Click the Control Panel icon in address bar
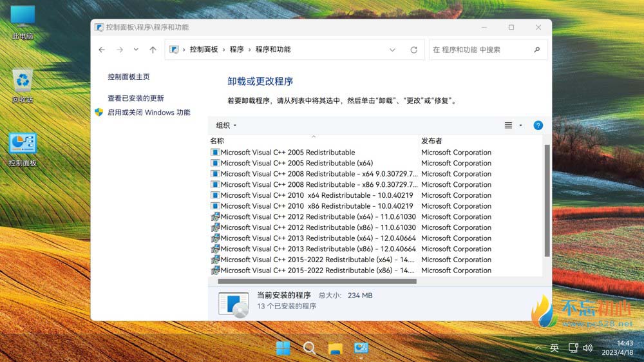This screenshot has height=362, width=644. click(174, 50)
